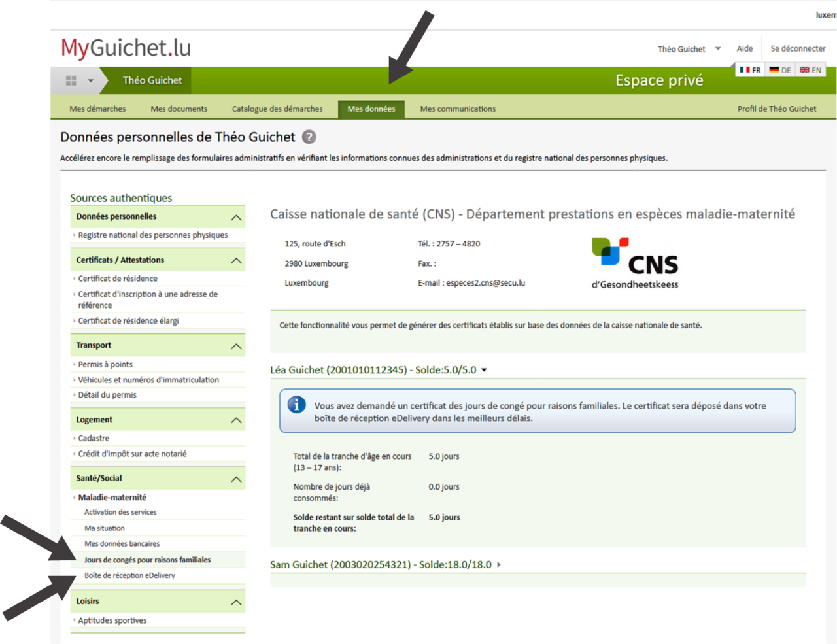Viewport: 837px width, 644px height.
Task: Click Solde restant 5.0 jours value
Action: [444, 517]
